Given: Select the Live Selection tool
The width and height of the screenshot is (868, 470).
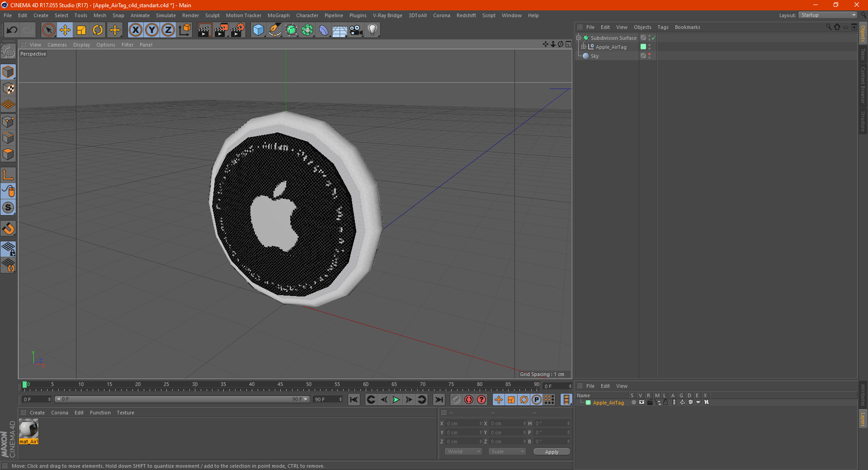Looking at the screenshot, I should point(48,30).
